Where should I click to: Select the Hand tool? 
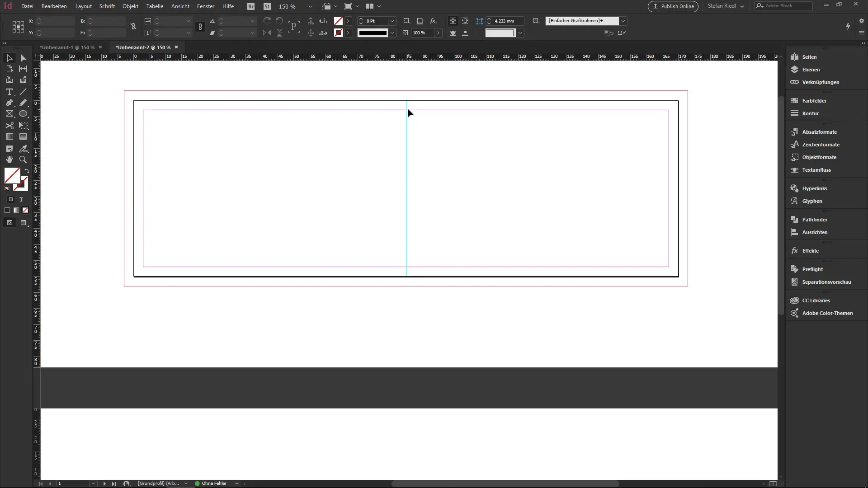click(x=9, y=160)
